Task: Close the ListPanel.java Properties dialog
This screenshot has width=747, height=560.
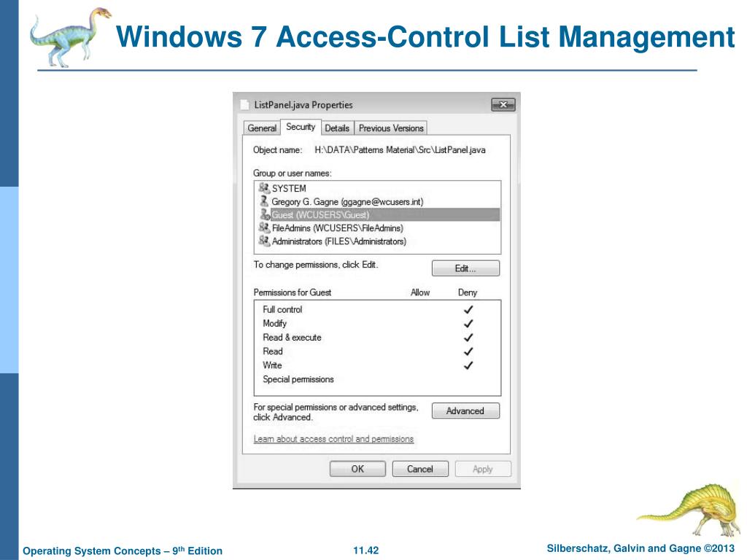Action: point(503,104)
